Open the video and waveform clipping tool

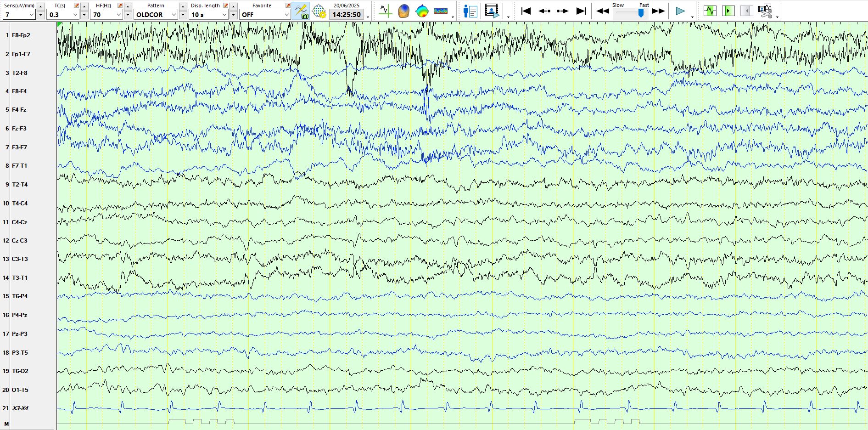coord(765,11)
